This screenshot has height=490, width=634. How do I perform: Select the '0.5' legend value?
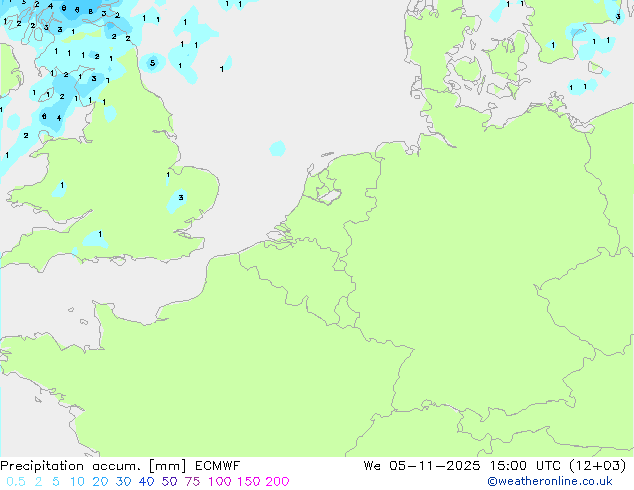pyautogui.click(x=16, y=482)
